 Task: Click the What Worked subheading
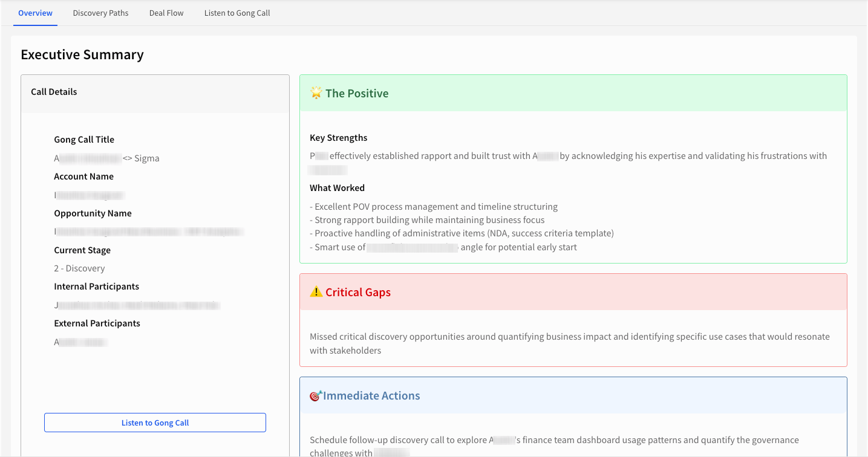click(x=337, y=188)
